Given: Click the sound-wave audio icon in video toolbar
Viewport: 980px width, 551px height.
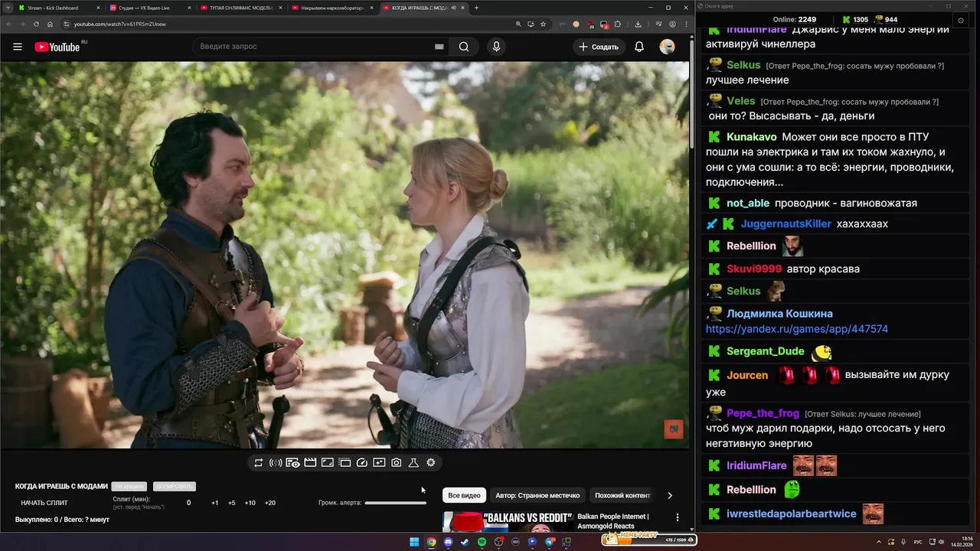Looking at the screenshot, I should click(276, 462).
